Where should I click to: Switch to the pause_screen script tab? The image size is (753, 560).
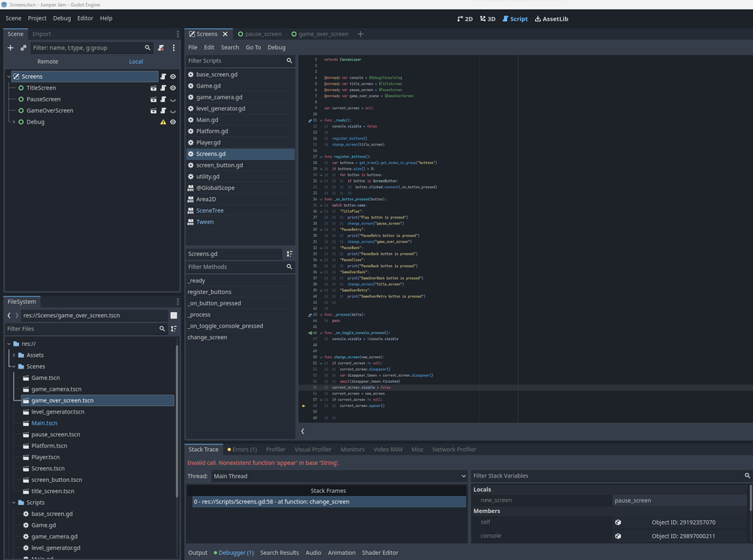point(261,33)
